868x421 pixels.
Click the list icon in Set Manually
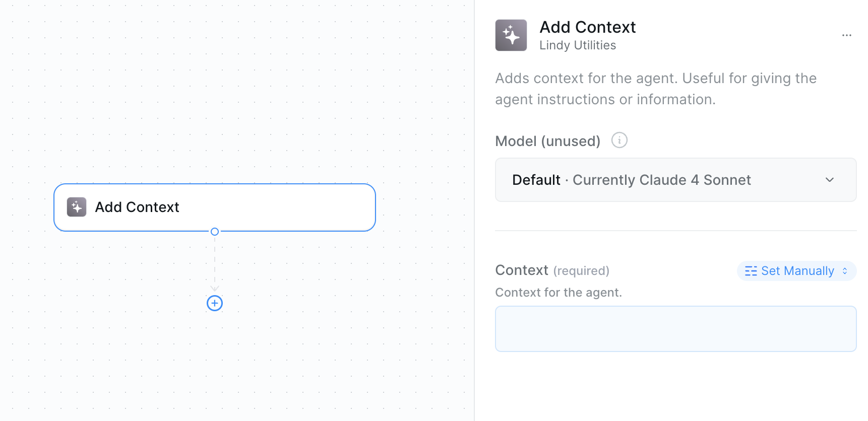point(751,271)
